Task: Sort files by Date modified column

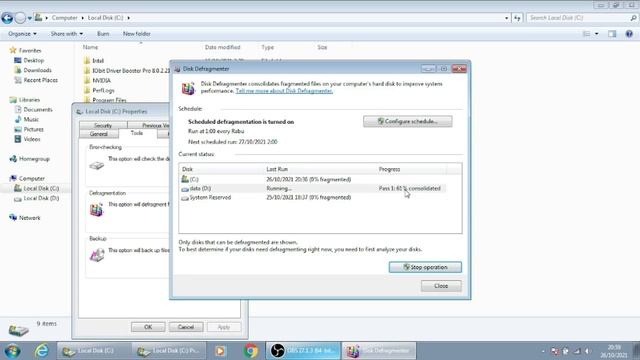Action: tap(222, 47)
